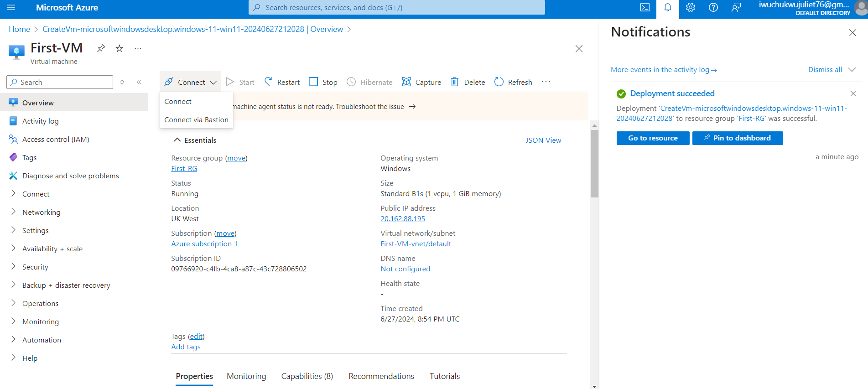The width and height of the screenshot is (868, 389).
Task: Stop the virtual machine
Action: 323,82
